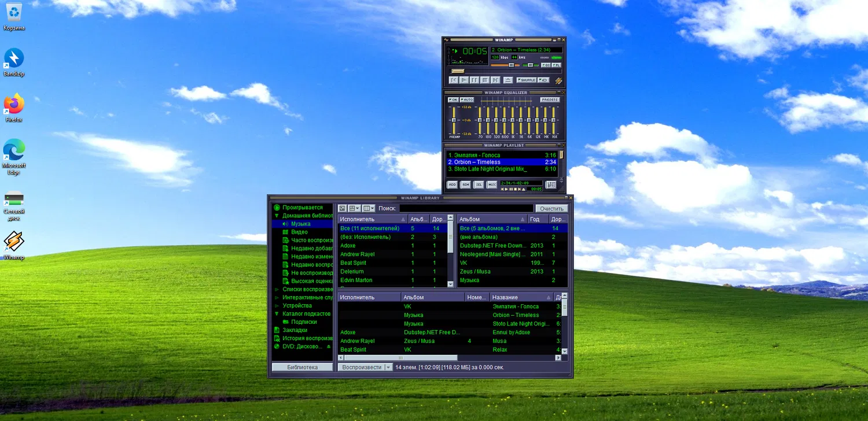Toggle Shuffle mode in Winamp
Viewport: 868px width, 421px height.
[x=527, y=80]
